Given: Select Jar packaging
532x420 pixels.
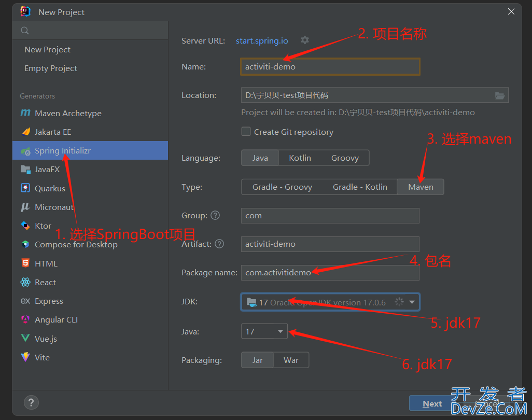Looking at the screenshot, I should (258, 360).
